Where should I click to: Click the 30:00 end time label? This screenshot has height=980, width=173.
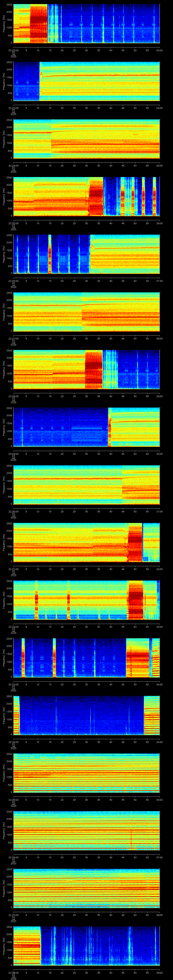click(x=159, y=454)
